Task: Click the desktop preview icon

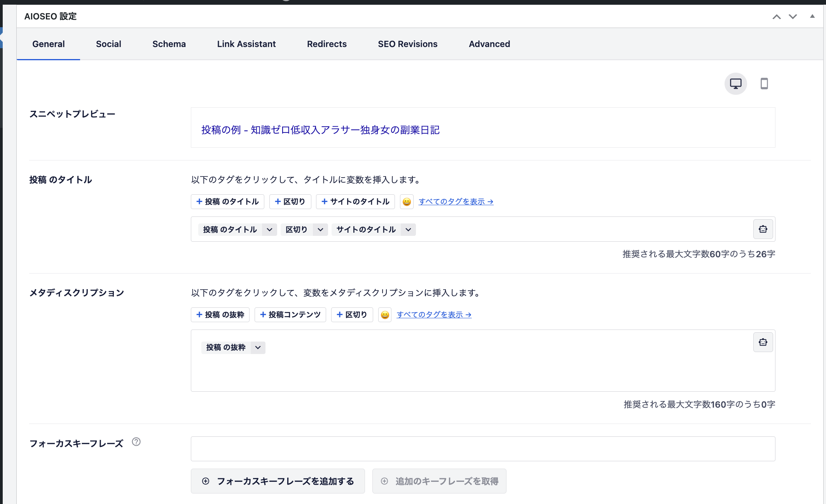Action: (x=736, y=83)
